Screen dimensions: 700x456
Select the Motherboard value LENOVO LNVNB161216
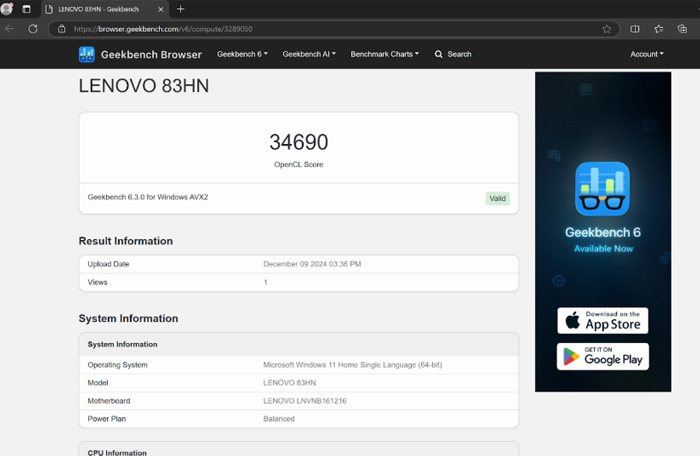305,401
